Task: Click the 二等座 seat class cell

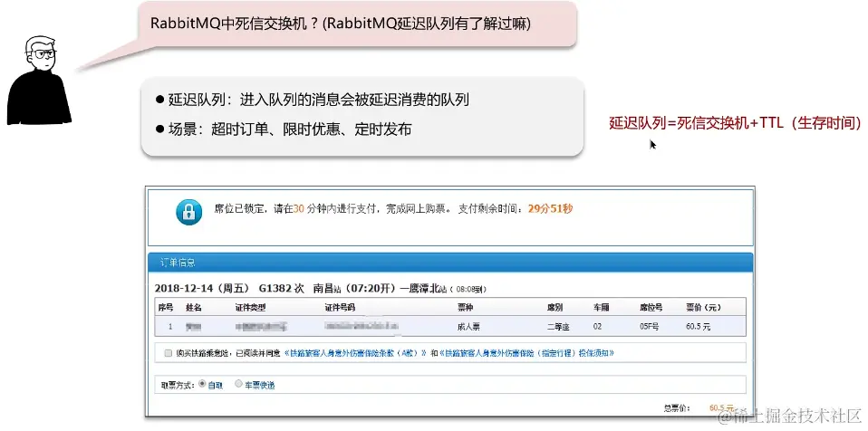Action: pos(558,327)
